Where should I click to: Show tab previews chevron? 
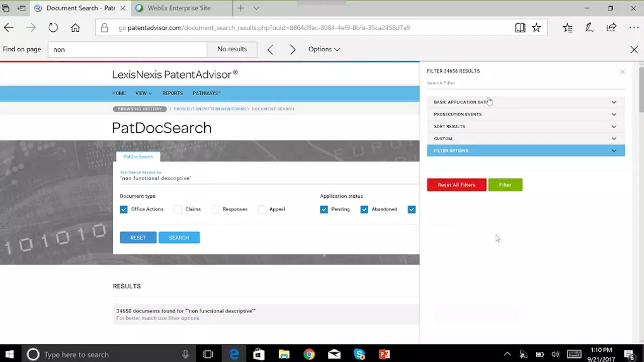click(256, 8)
